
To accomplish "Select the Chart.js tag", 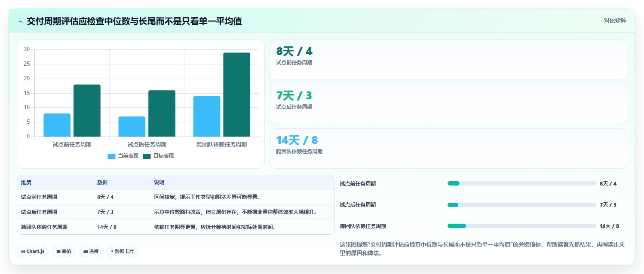I will tap(33, 251).
